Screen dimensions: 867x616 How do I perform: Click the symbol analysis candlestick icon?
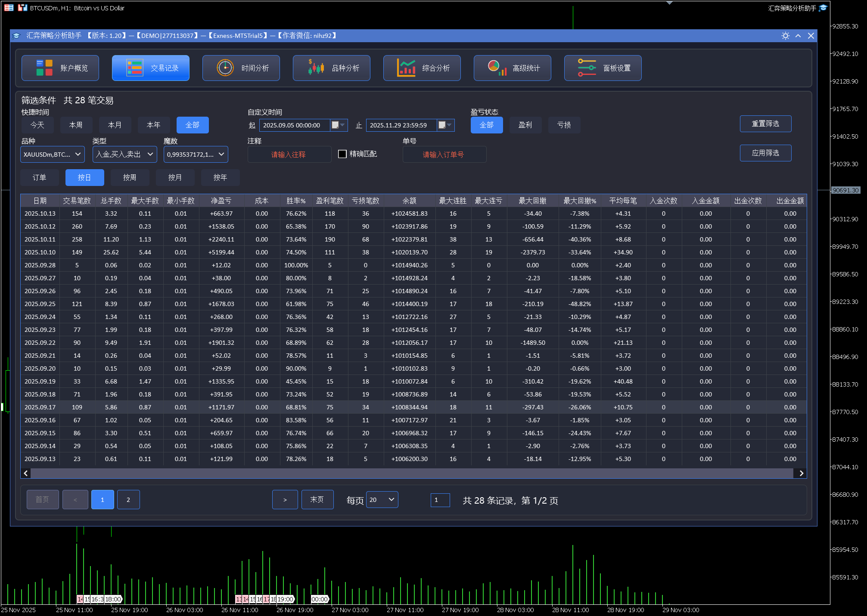pyautogui.click(x=316, y=68)
